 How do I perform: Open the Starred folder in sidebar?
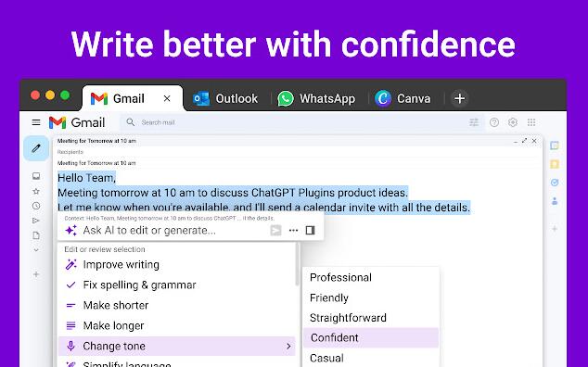point(36,191)
